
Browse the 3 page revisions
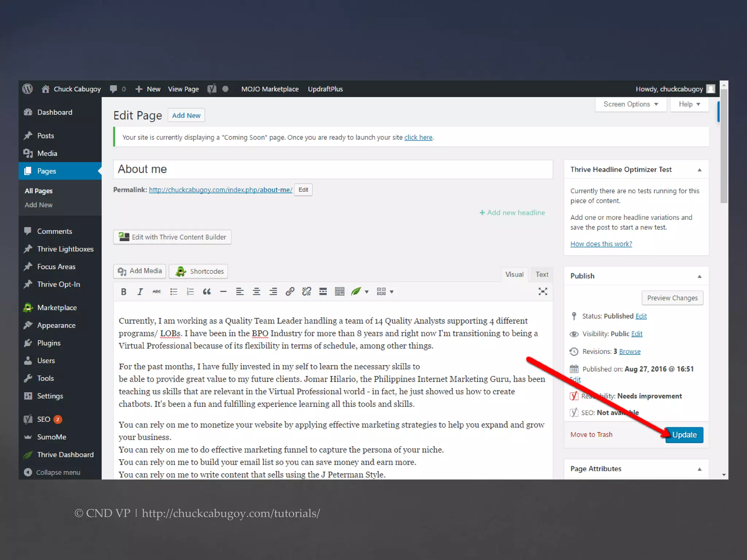[x=630, y=351]
